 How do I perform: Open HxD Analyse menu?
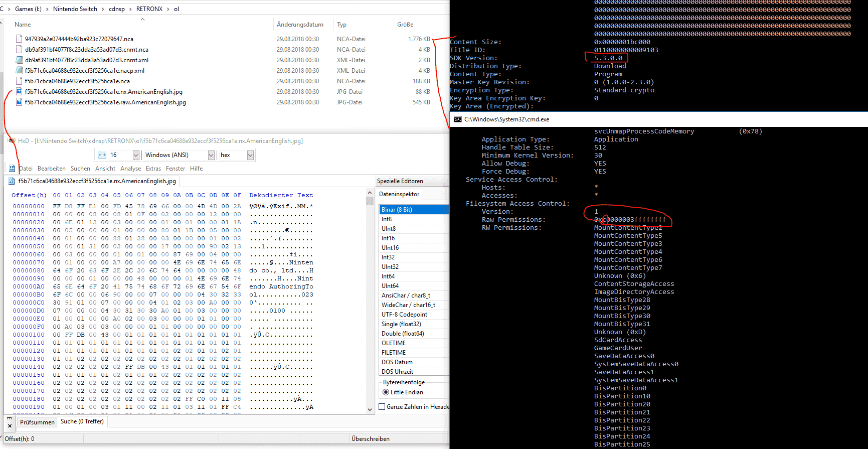[x=130, y=169]
